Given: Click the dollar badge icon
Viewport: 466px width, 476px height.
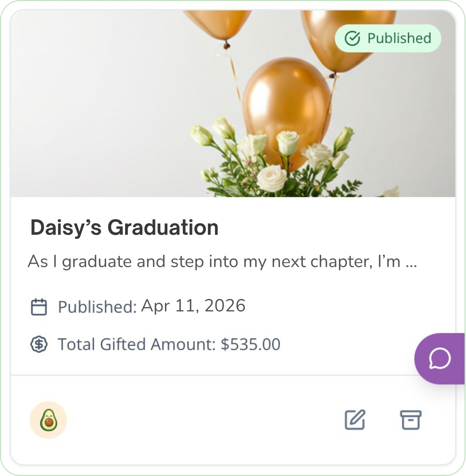Looking at the screenshot, I should pyautogui.click(x=39, y=344).
